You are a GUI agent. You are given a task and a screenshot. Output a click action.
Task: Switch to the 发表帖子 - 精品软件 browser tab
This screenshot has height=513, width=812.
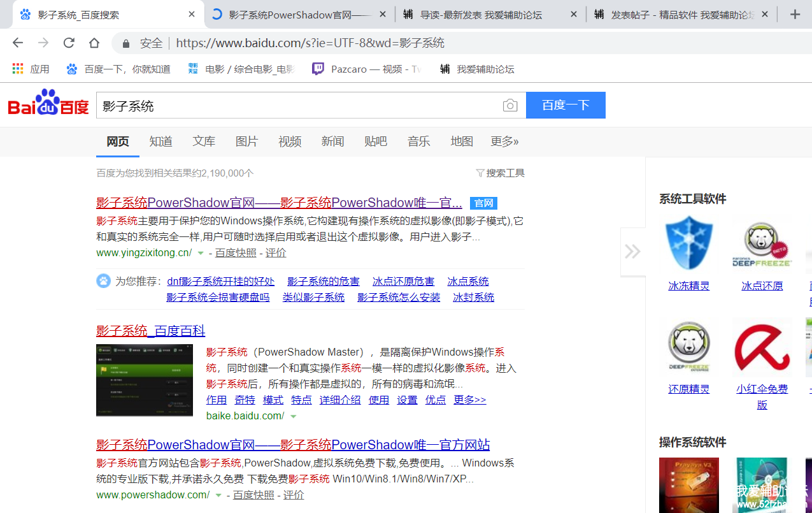(681, 15)
